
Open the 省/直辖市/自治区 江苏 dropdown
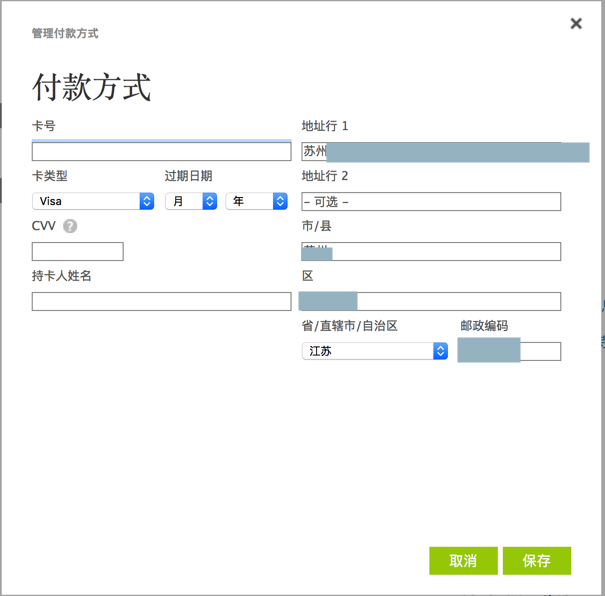375,351
